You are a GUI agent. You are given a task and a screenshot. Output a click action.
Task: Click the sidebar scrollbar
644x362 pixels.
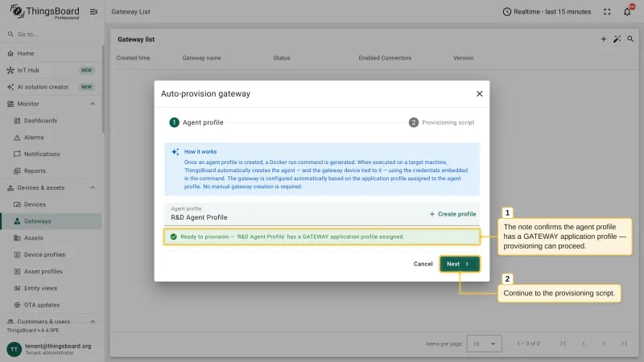(103, 88)
